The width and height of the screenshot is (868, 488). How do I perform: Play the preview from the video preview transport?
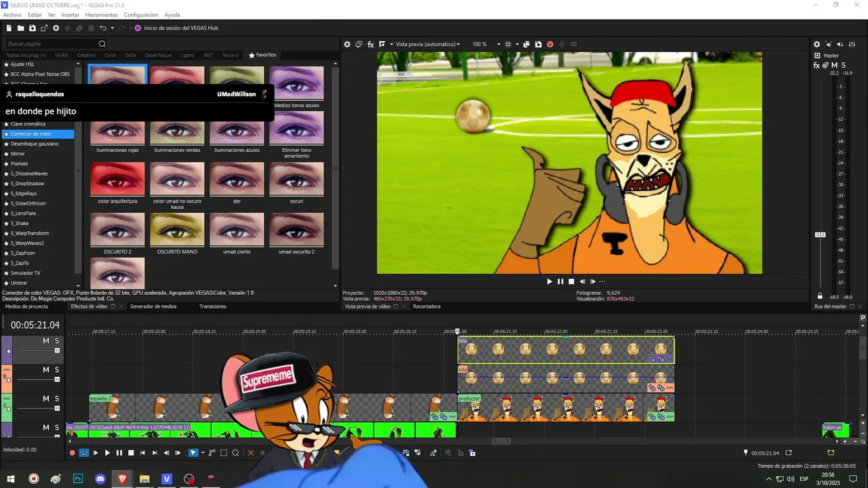click(550, 281)
